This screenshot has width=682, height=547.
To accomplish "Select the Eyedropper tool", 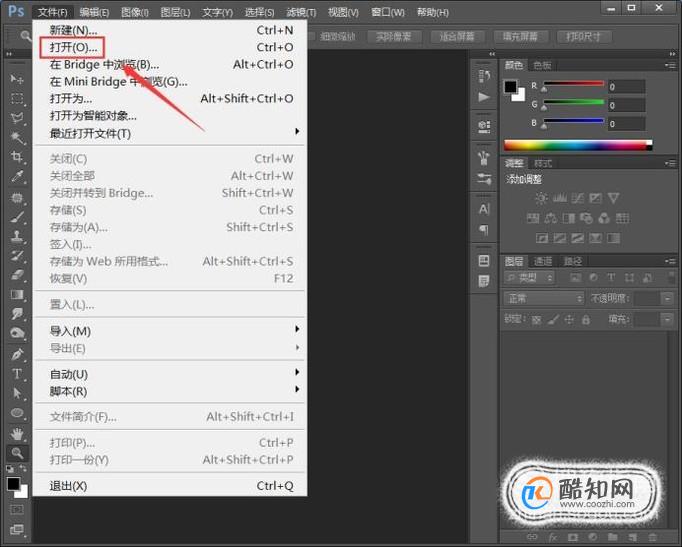I will [x=17, y=177].
